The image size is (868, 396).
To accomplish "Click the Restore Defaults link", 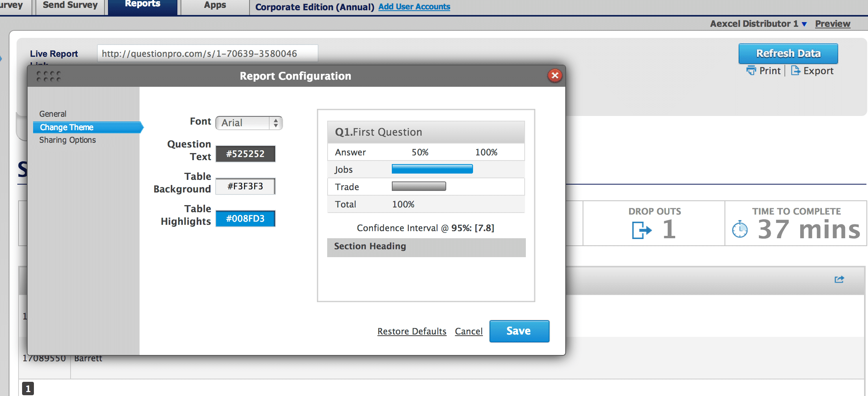I will 412,331.
